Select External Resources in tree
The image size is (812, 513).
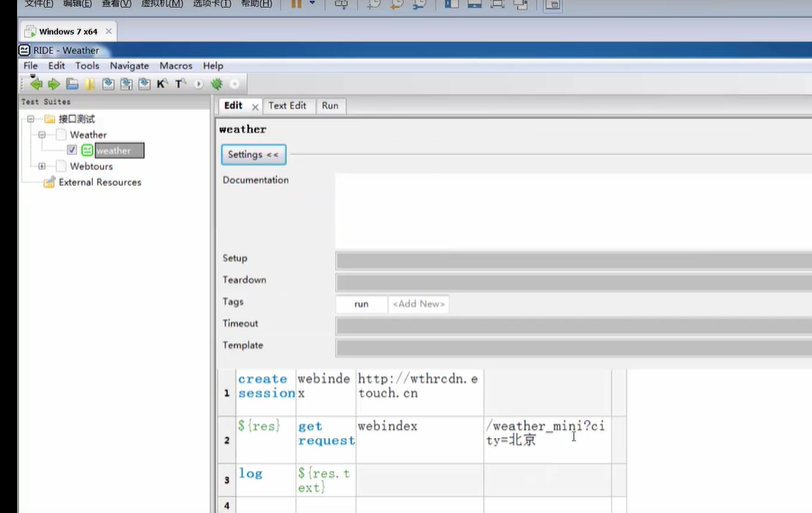click(100, 182)
